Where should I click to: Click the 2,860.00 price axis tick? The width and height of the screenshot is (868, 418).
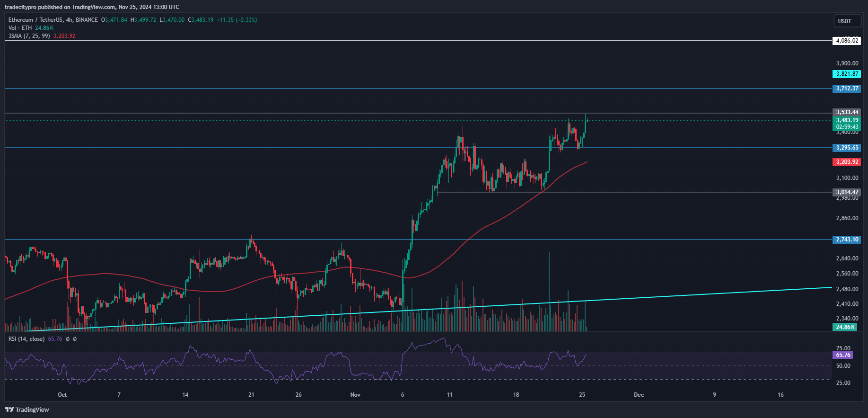[847, 218]
